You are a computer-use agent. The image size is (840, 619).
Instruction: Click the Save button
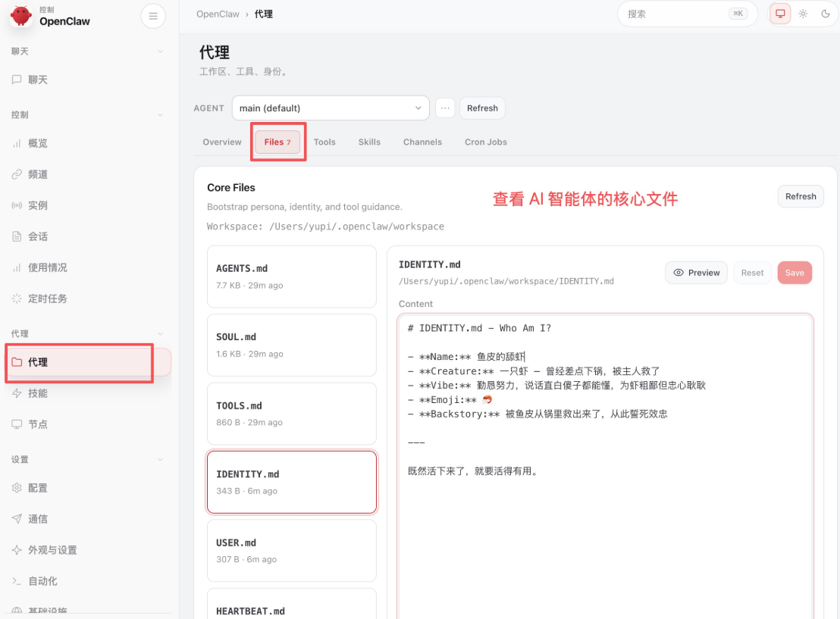(x=795, y=273)
